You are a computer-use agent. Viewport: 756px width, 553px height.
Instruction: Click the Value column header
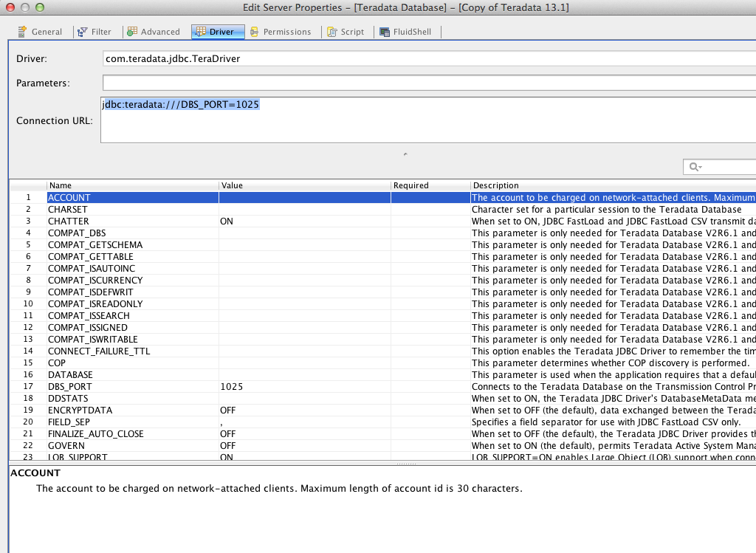(305, 185)
